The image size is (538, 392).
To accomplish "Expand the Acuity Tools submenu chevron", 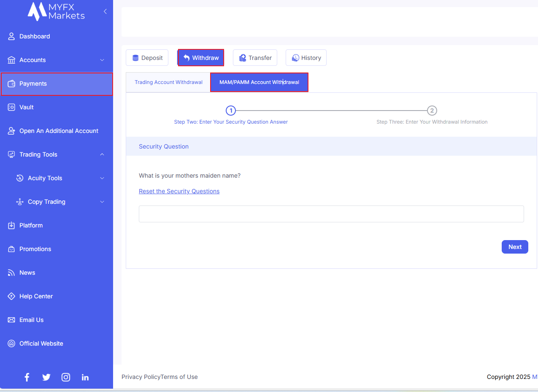I will pos(102,178).
